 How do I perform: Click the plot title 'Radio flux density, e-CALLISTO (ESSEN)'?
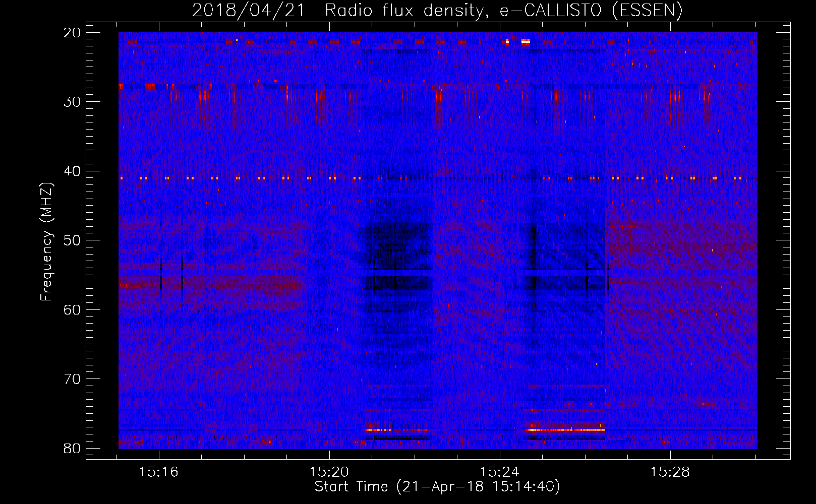tap(503, 11)
